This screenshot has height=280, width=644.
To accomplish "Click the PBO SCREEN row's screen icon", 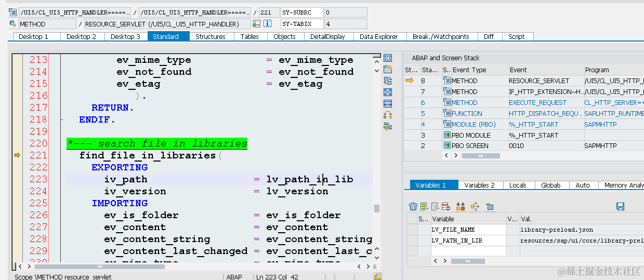I will (x=447, y=145).
